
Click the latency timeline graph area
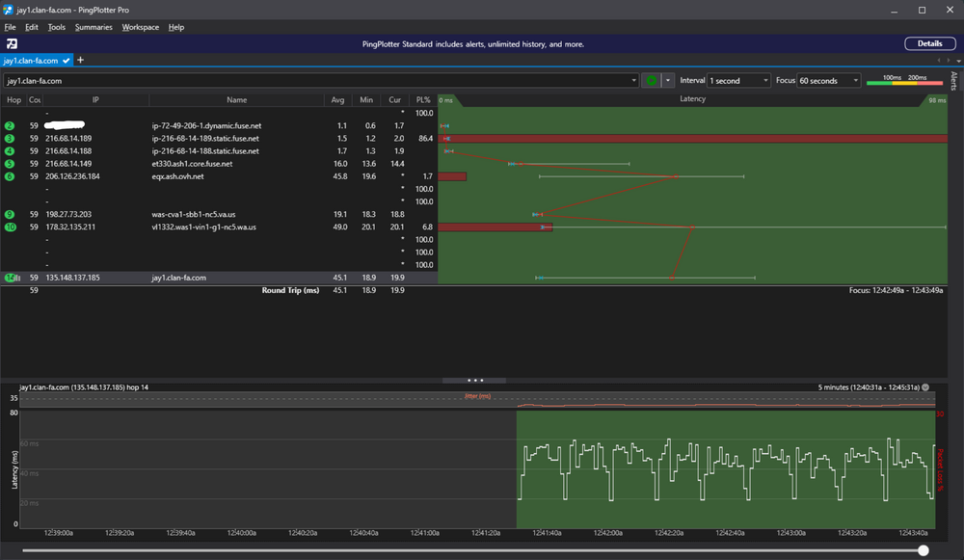(477, 469)
